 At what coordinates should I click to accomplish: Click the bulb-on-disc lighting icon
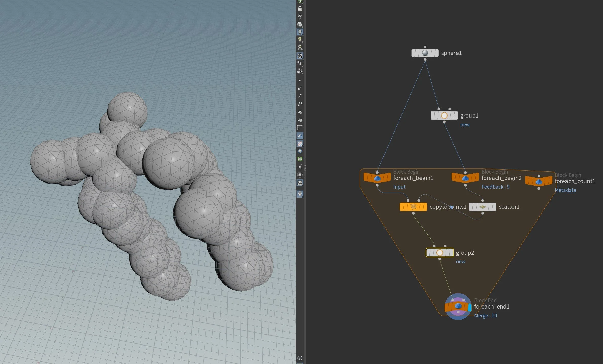(x=300, y=47)
